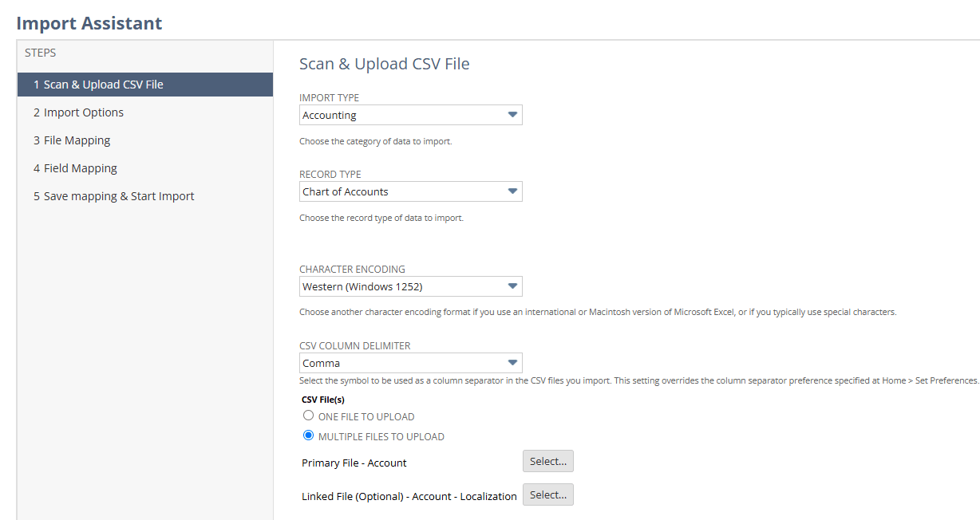This screenshot has width=980, height=520.
Task: Click the Western (Windows 1252) encoding field
Action: coord(411,286)
